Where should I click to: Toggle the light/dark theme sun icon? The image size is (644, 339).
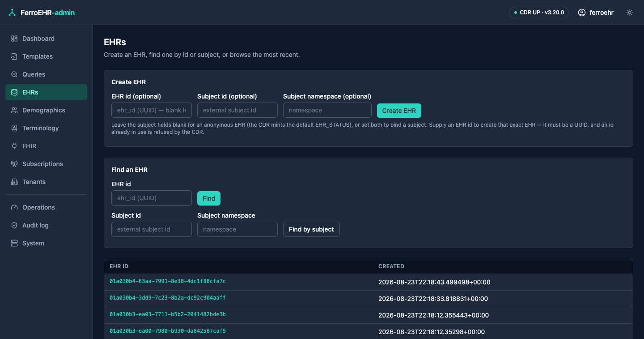(x=630, y=13)
